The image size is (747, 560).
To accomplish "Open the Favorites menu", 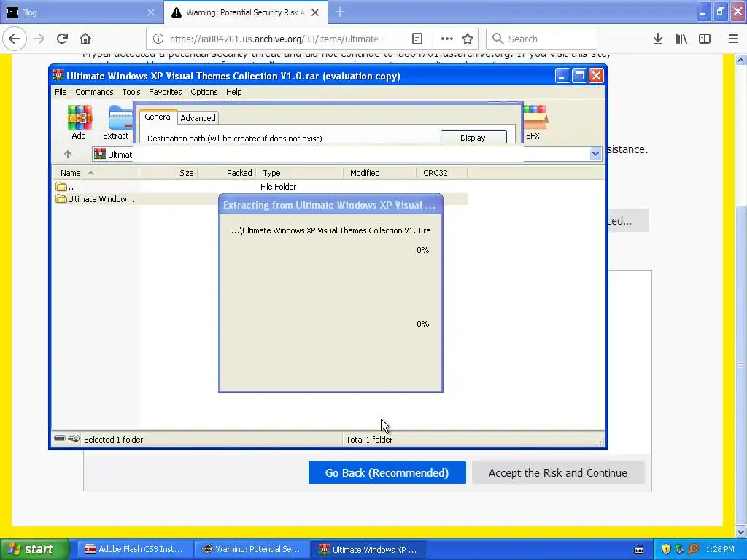I will click(166, 92).
